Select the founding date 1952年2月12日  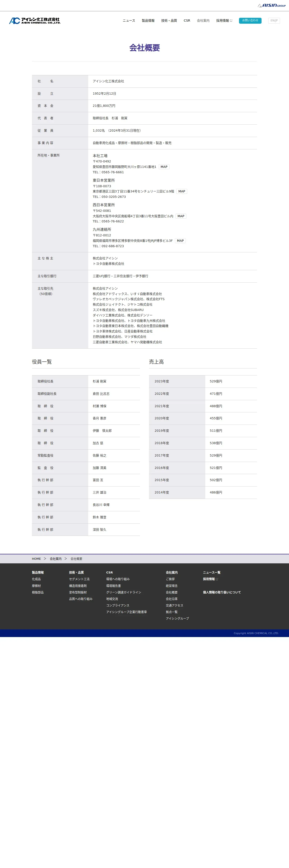tap(104, 94)
